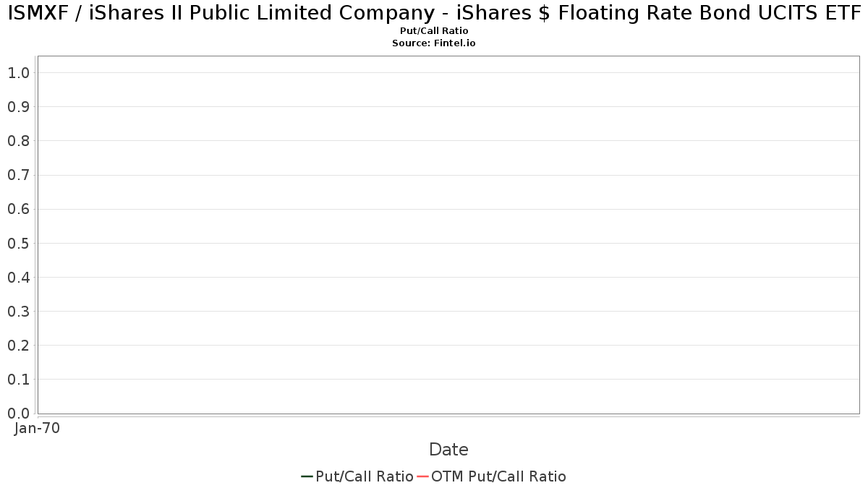Click the 0.9 y-axis tick label

[18, 107]
